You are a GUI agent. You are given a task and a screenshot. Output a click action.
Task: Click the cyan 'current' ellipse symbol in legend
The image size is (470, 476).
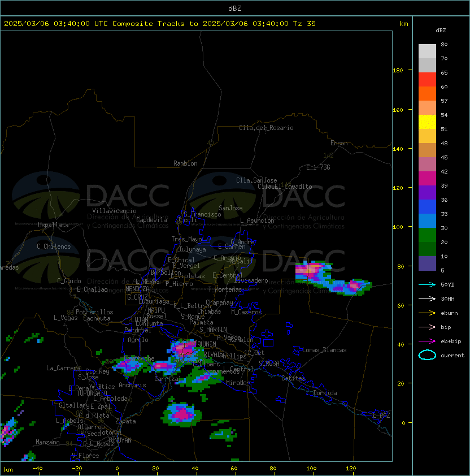point(427,355)
